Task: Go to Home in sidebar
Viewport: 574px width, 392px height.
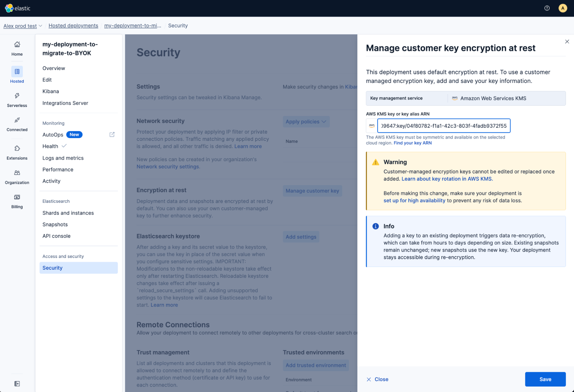Action: (17, 48)
